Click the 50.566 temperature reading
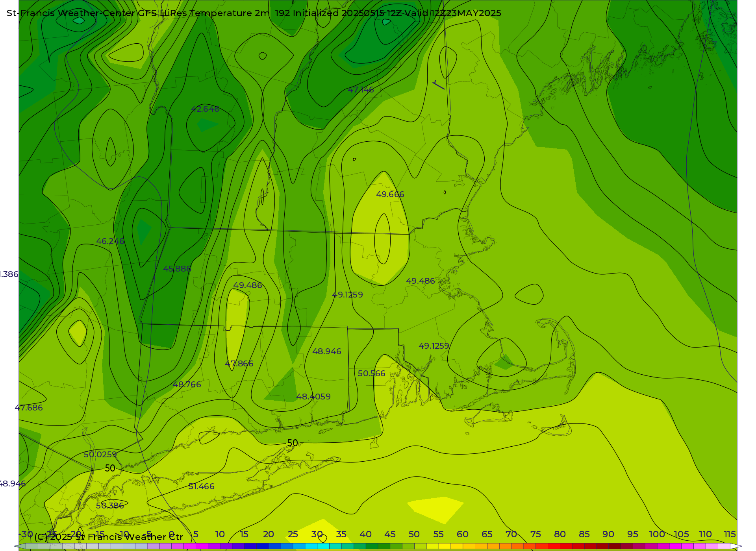The width and height of the screenshot is (756, 551). coord(372,373)
